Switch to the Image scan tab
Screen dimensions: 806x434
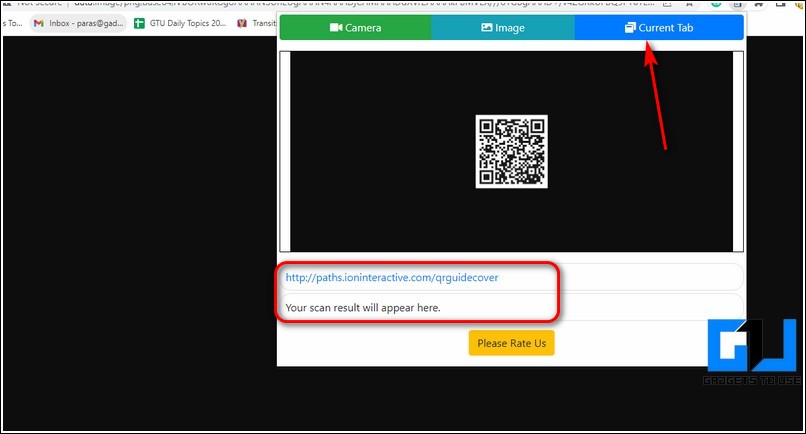tap(503, 28)
